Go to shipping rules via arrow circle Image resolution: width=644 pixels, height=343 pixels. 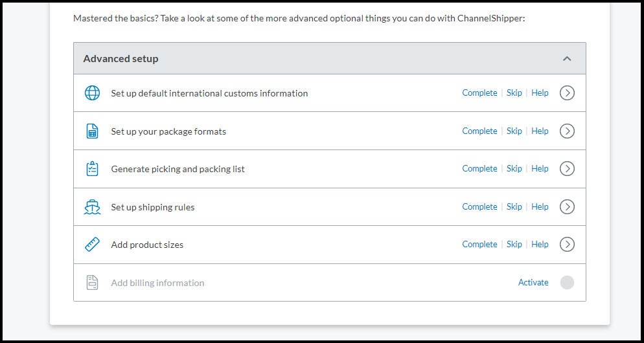point(567,207)
